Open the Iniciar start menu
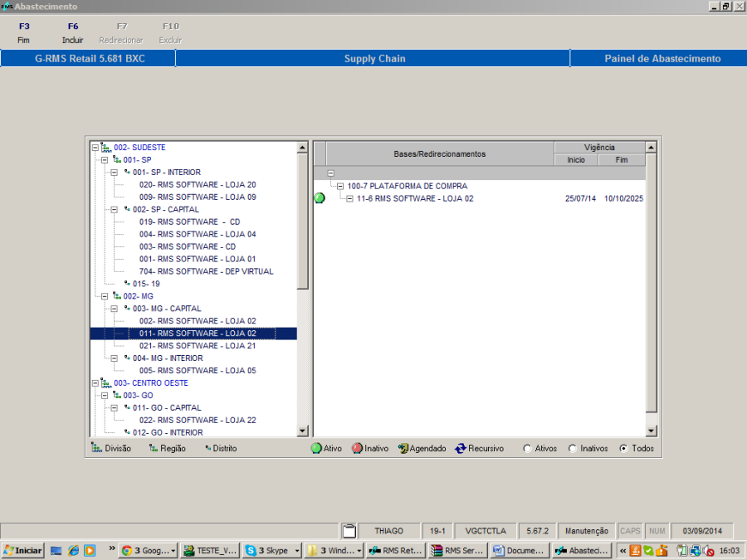The height and width of the screenshot is (560, 747). tap(22, 550)
